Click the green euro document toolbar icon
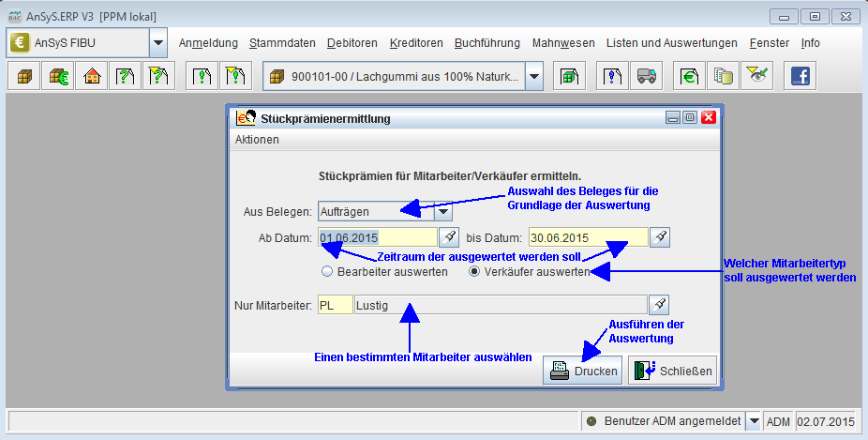868x440 pixels. pyautogui.click(x=689, y=77)
